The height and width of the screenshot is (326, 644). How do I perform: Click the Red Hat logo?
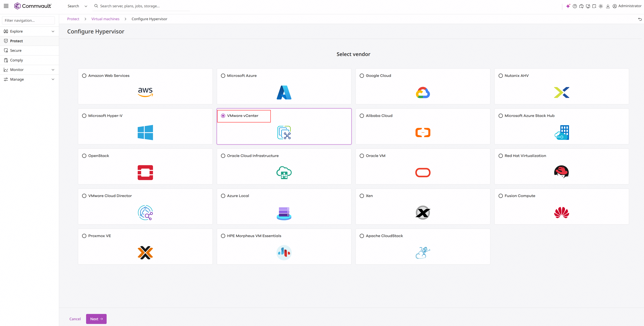click(x=561, y=172)
